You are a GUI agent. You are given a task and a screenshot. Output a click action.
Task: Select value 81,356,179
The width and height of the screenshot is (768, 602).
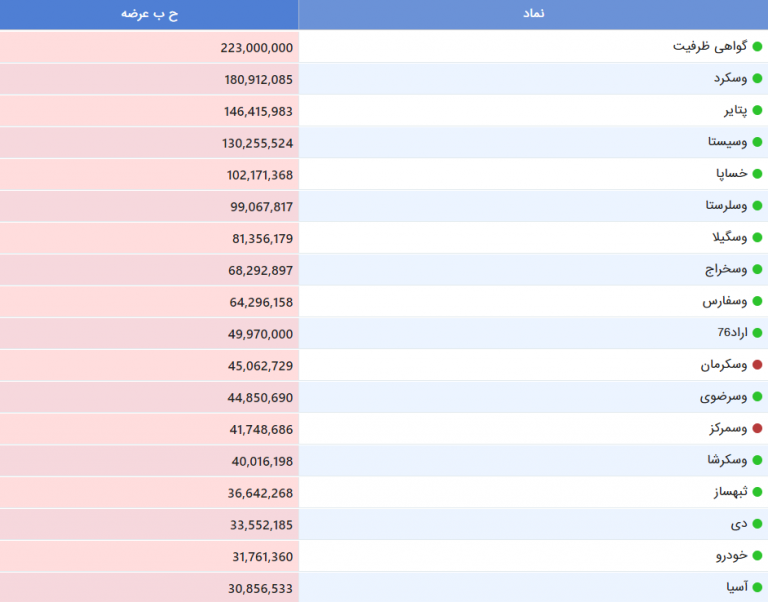(x=263, y=239)
